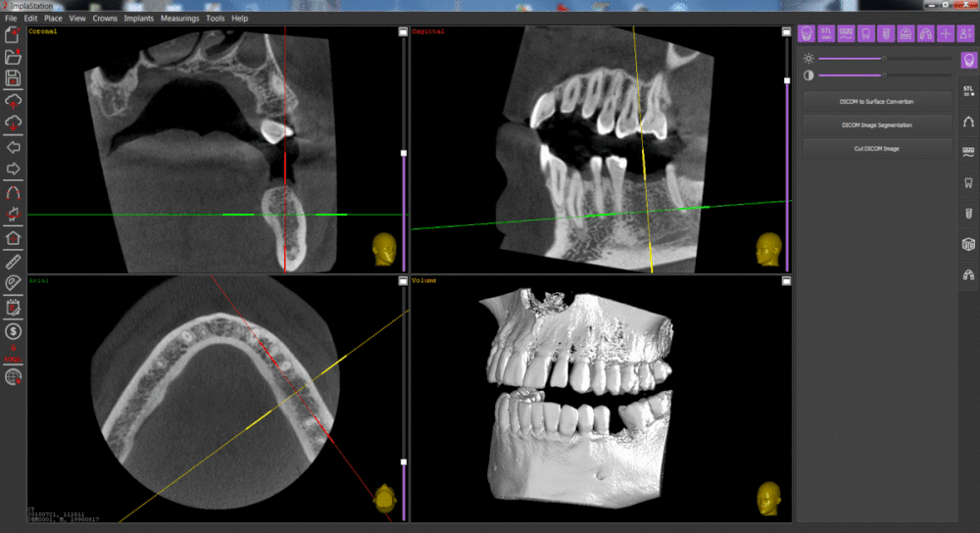Screen dimensions: 980x533
Task: Click the Axial view slice slider handle
Action: pos(404,461)
